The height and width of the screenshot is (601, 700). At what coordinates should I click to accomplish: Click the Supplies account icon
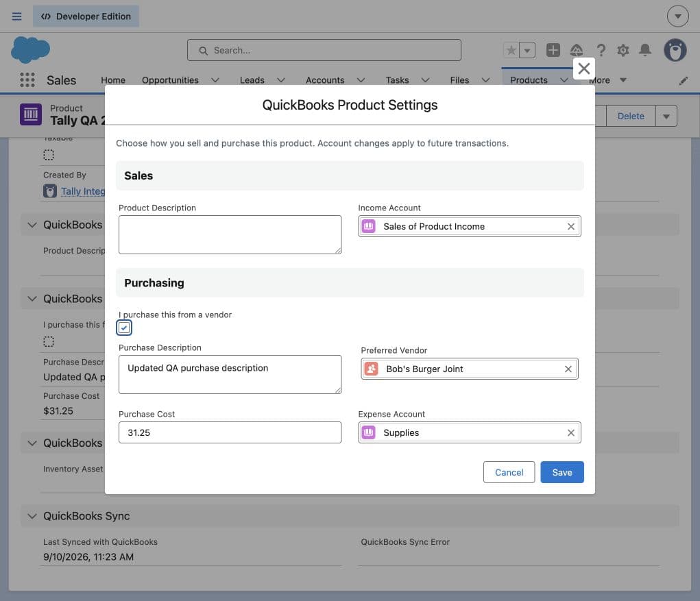click(368, 432)
